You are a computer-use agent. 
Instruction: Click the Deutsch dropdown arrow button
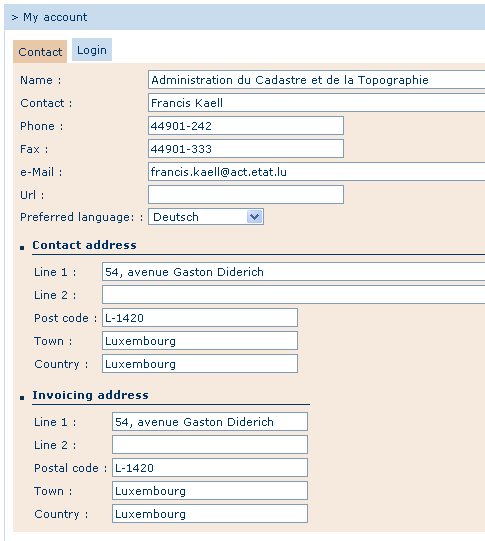pyautogui.click(x=255, y=217)
